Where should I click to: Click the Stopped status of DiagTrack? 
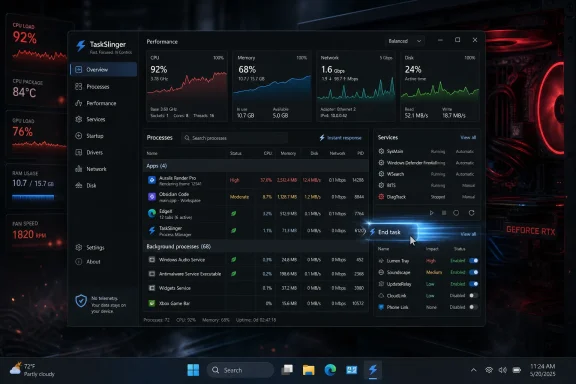(x=438, y=197)
